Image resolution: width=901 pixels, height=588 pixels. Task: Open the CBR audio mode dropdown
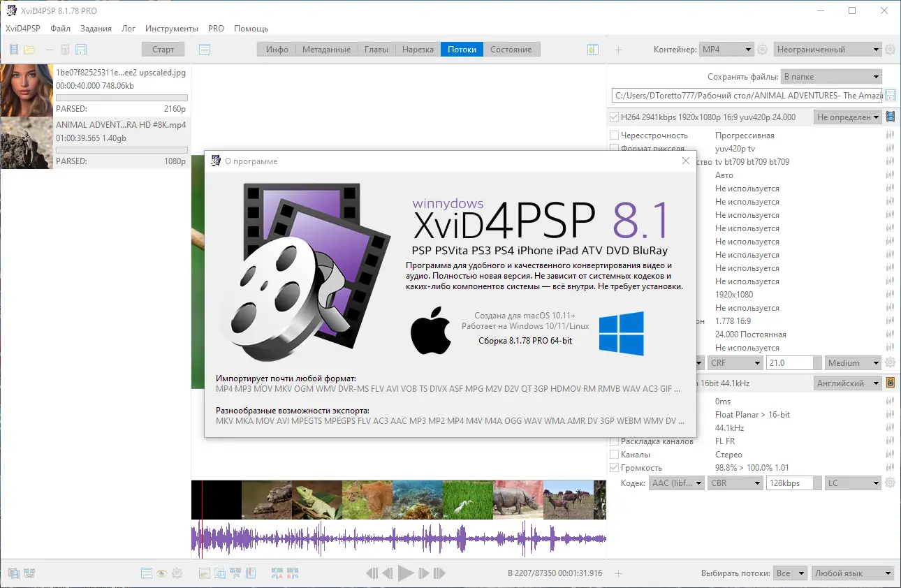[x=735, y=483]
